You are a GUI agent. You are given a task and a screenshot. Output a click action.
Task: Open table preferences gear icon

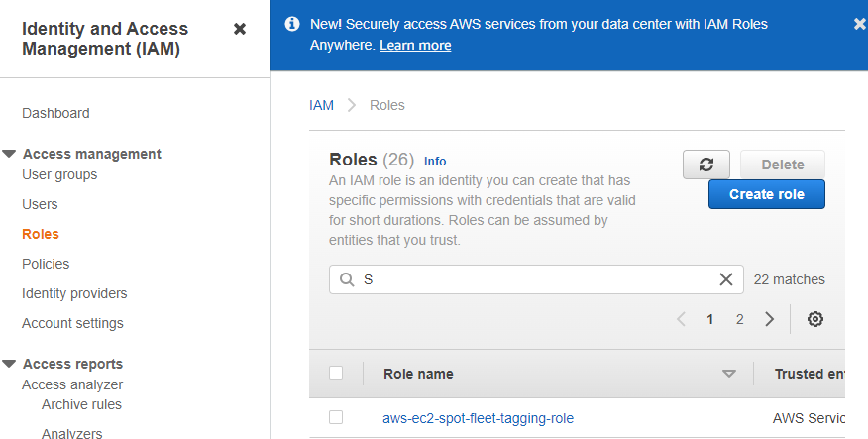(815, 319)
